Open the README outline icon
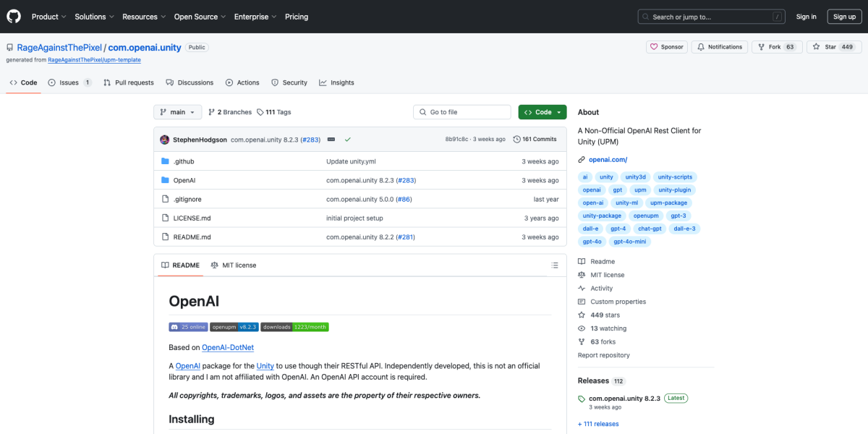 click(555, 265)
